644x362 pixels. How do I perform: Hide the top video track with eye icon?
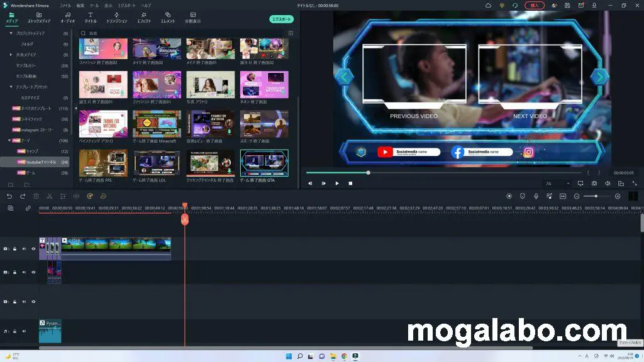tap(34, 248)
